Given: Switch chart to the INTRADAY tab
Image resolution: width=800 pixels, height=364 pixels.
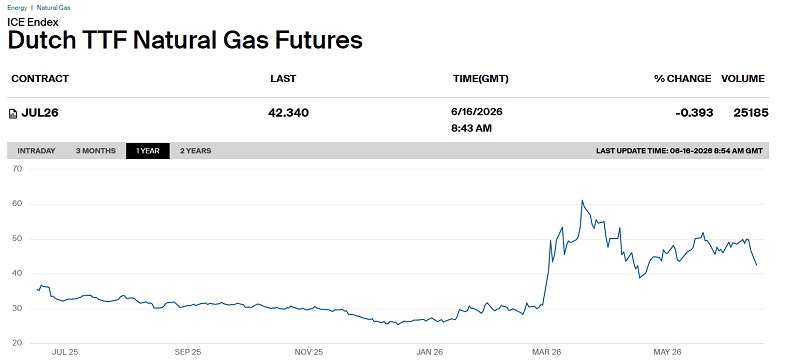Looking at the screenshot, I should (36, 151).
